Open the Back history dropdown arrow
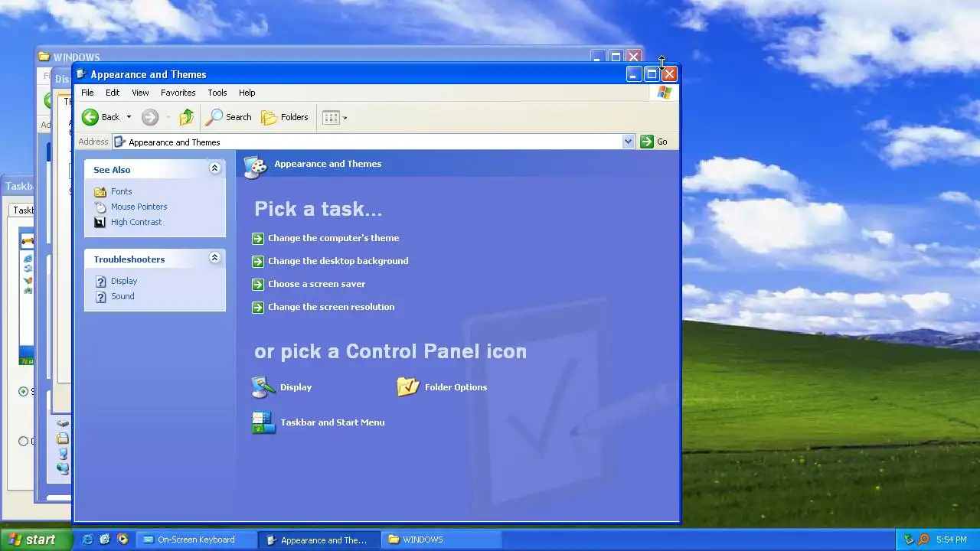 [129, 117]
